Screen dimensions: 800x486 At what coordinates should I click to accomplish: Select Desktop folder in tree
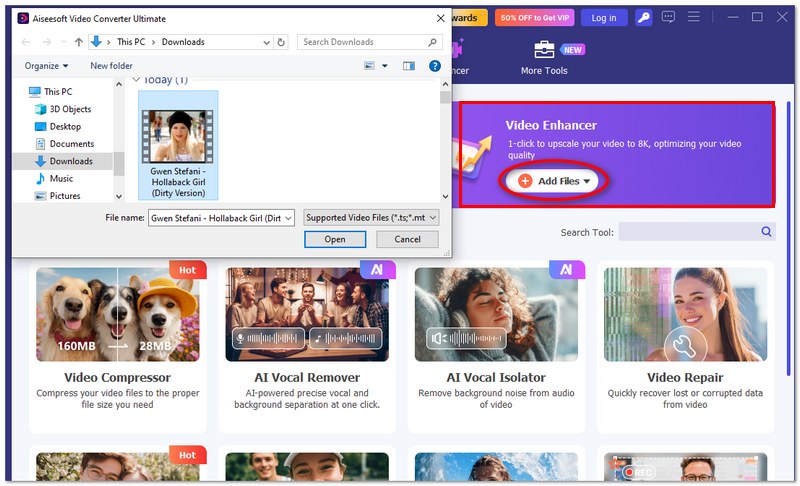(x=58, y=126)
